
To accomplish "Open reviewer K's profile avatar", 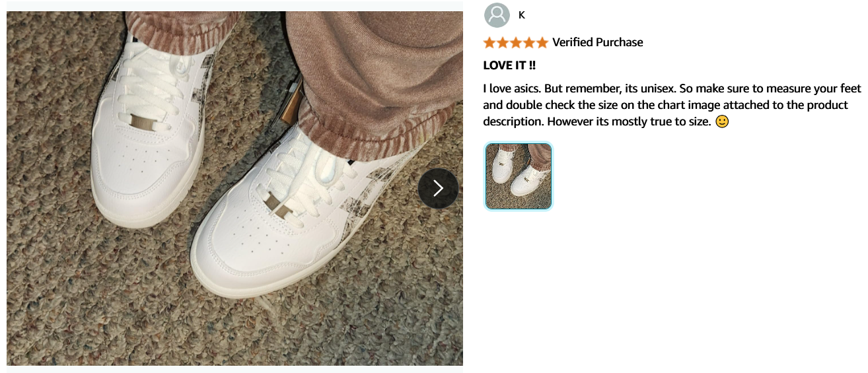I will (497, 15).
